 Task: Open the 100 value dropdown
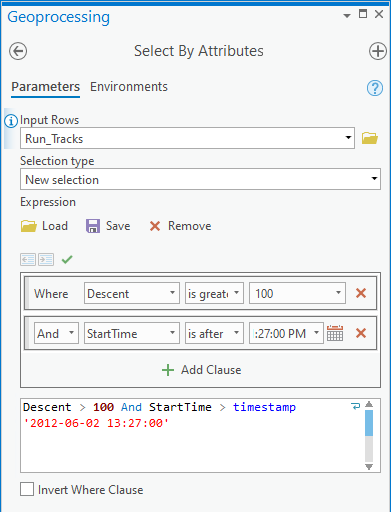[x=338, y=293]
